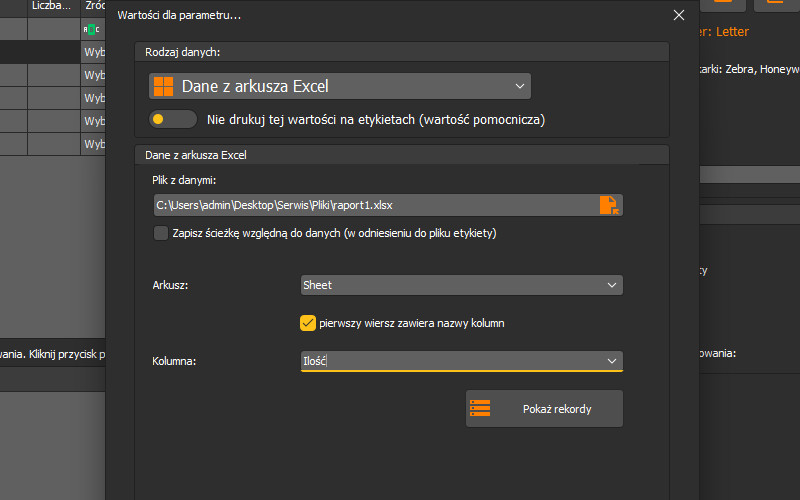The height and width of the screenshot is (500, 800).
Task: Uncheck 'pierwszy wiersz zawiera nazwy kolumn'
Action: [308, 323]
